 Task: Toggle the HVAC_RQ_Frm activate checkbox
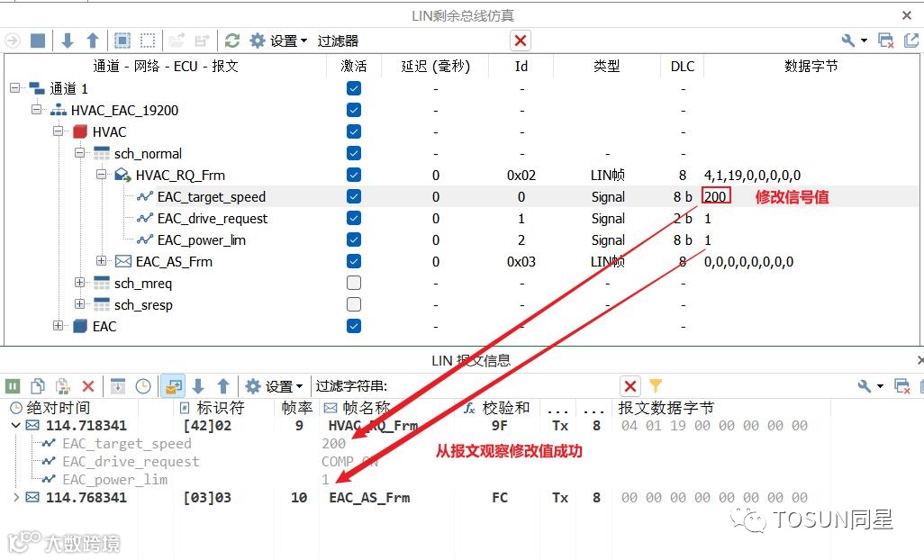click(x=354, y=175)
